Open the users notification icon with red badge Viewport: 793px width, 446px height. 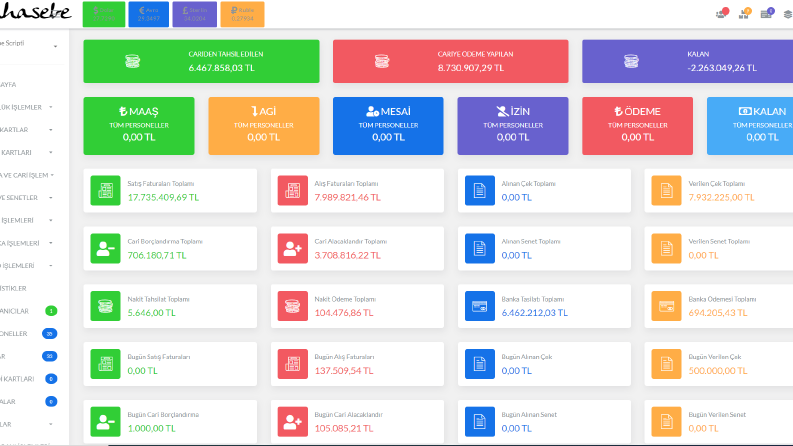coord(722,14)
